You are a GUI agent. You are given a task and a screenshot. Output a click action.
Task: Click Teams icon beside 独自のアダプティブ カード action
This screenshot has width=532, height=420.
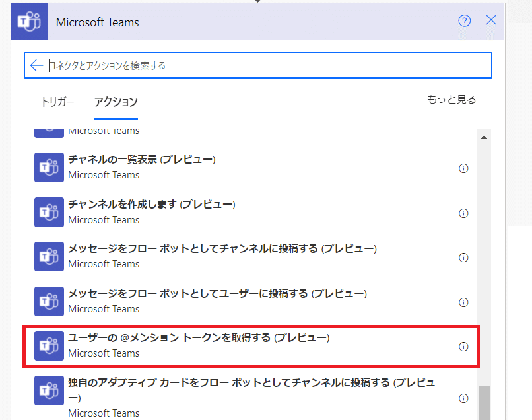click(50, 390)
